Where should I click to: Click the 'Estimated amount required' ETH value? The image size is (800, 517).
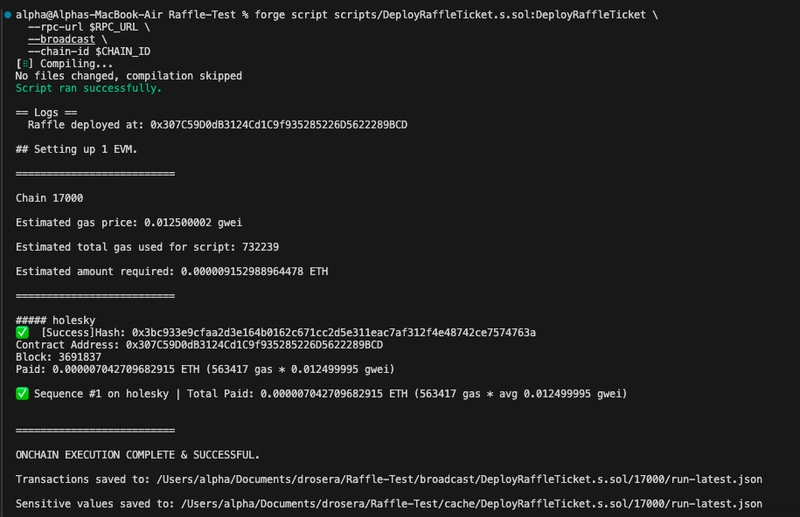(x=254, y=272)
